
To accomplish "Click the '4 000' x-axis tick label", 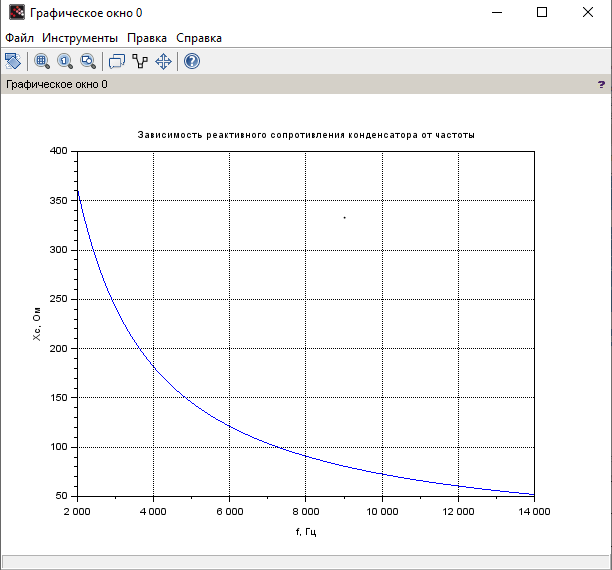I will tap(153, 511).
